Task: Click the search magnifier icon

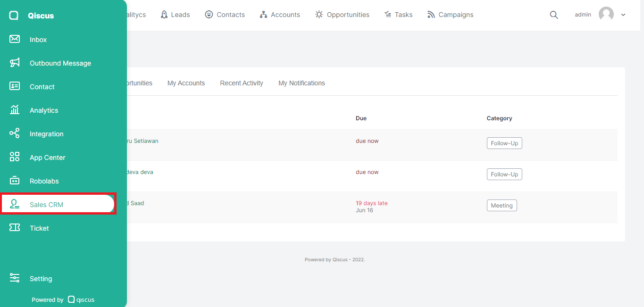Action: click(554, 15)
